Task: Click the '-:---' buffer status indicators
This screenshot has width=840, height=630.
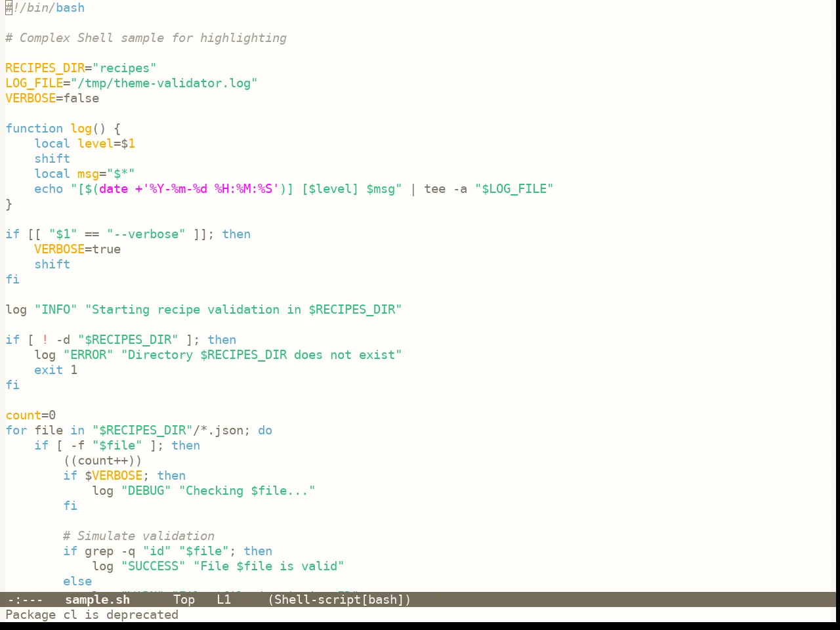Action: [25, 600]
